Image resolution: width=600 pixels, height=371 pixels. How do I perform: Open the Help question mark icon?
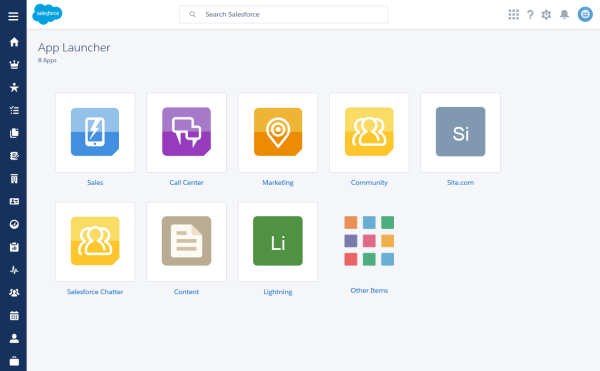pos(530,15)
